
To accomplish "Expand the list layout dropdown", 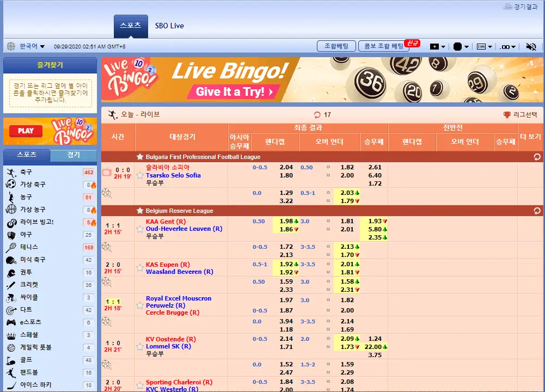I will point(484,47).
